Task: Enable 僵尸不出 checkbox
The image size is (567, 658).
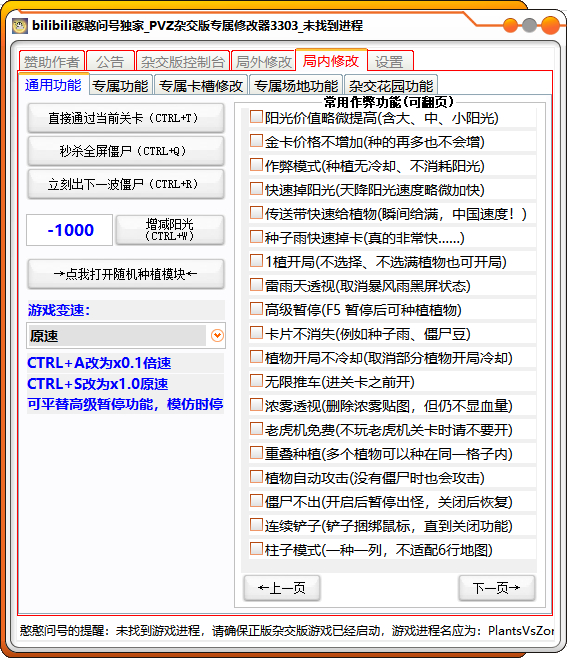Action: (256, 501)
